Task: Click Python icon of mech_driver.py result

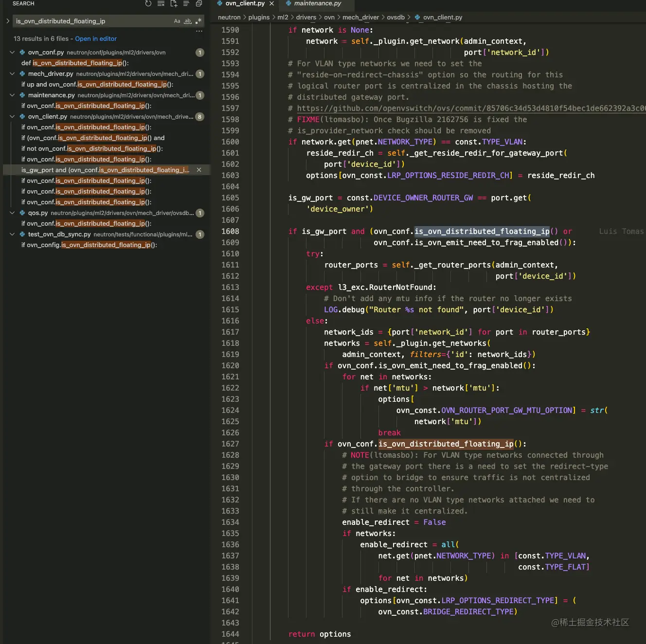Action: 22,73
